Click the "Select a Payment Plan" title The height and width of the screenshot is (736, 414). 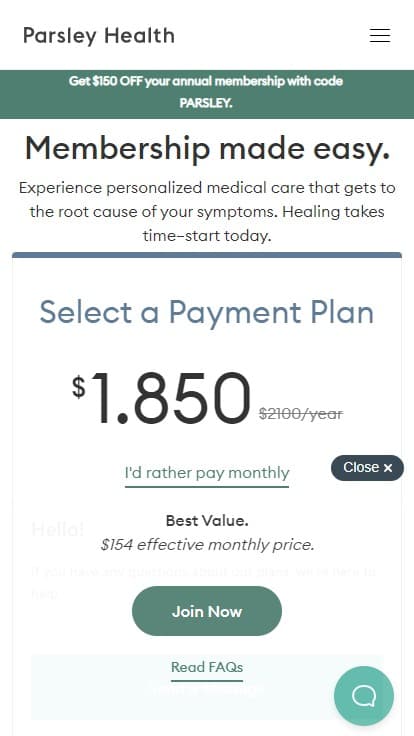pyautogui.click(x=207, y=312)
